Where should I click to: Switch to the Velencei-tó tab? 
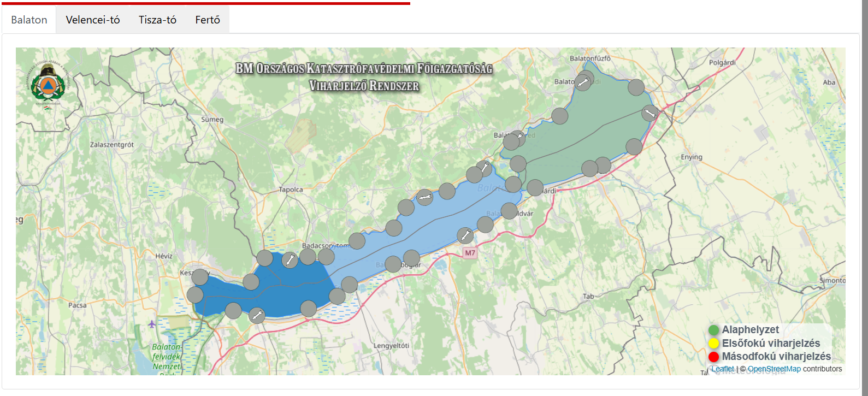[x=93, y=20]
